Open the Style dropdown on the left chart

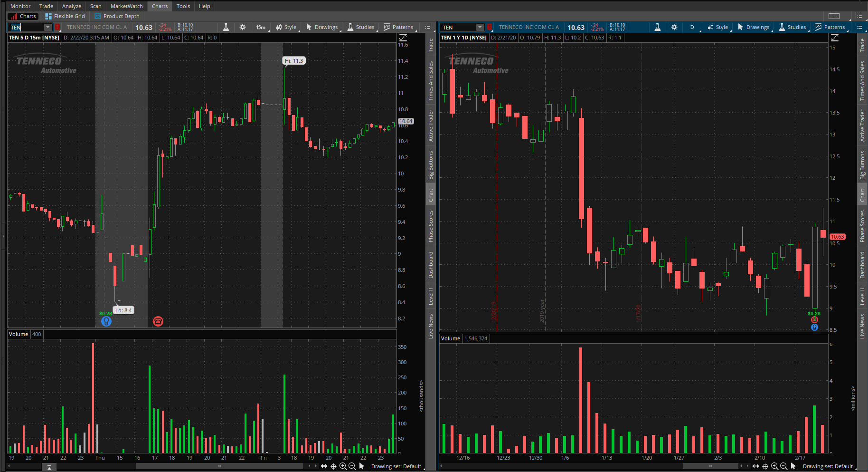[287, 27]
